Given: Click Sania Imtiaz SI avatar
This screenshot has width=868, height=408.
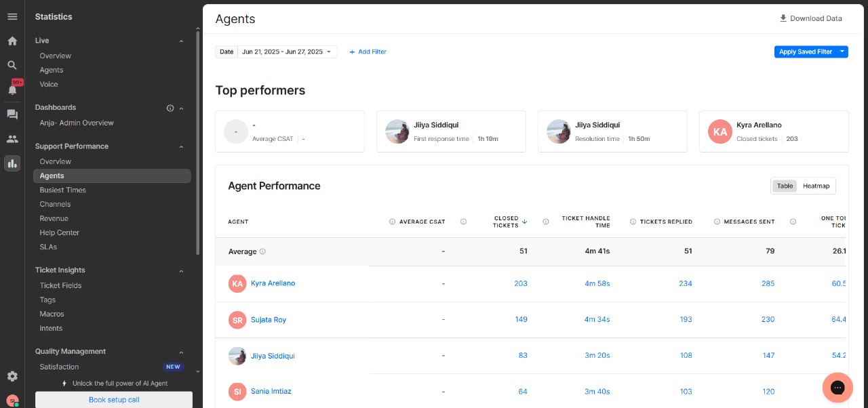Looking at the screenshot, I should [x=237, y=391].
